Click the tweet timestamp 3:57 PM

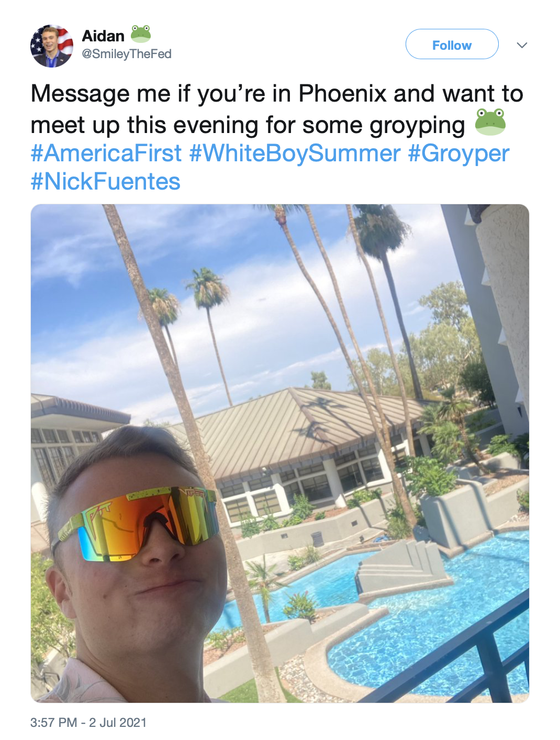tap(53, 723)
